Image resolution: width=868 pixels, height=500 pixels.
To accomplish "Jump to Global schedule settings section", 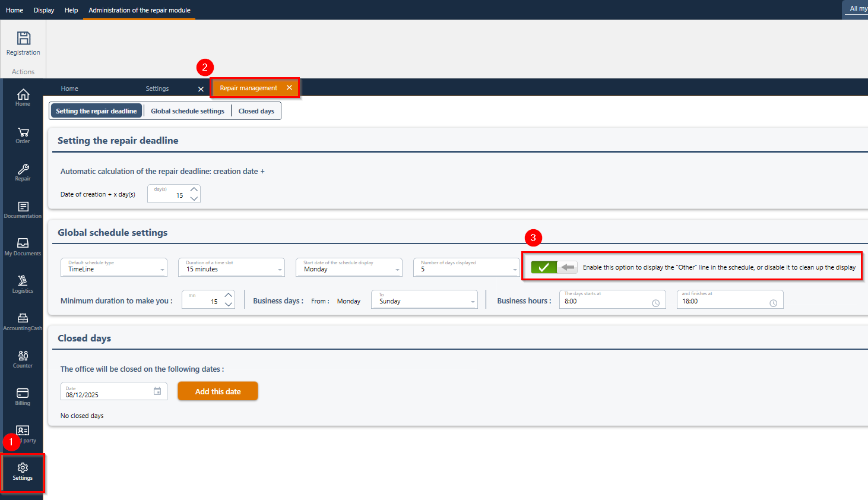I will (188, 111).
